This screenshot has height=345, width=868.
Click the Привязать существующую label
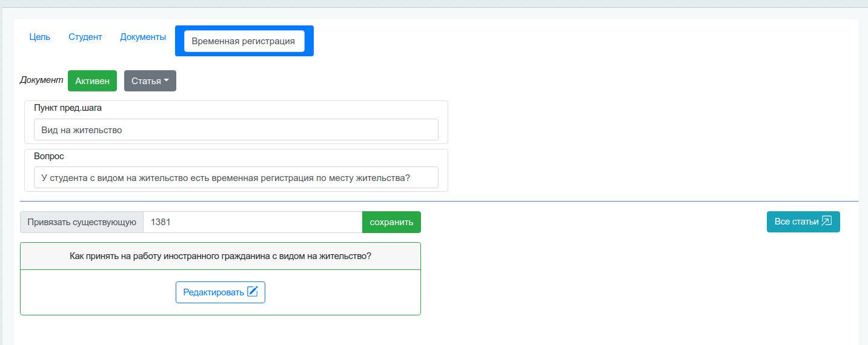click(82, 222)
